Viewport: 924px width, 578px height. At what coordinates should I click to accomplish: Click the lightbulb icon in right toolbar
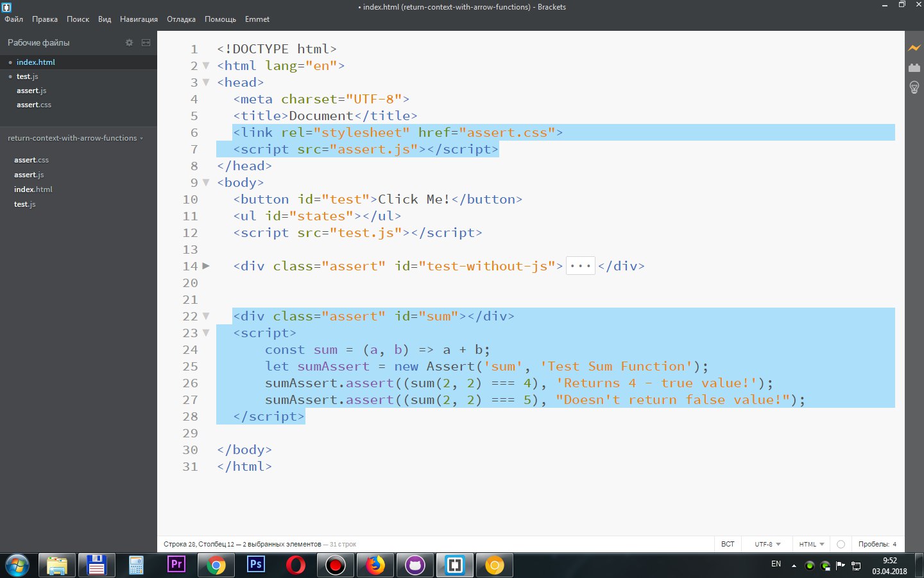point(914,87)
